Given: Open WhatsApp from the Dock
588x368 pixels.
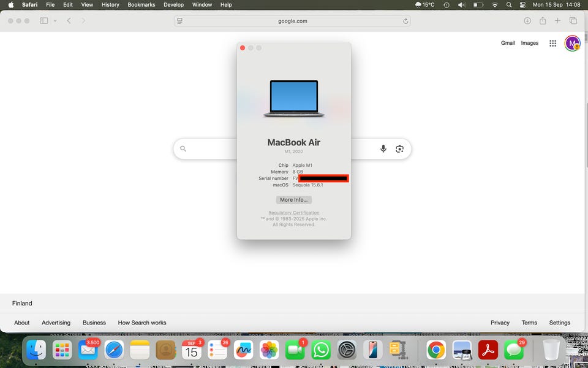Looking at the screenshot, I should pyautogui.click(x=321, y=350).
